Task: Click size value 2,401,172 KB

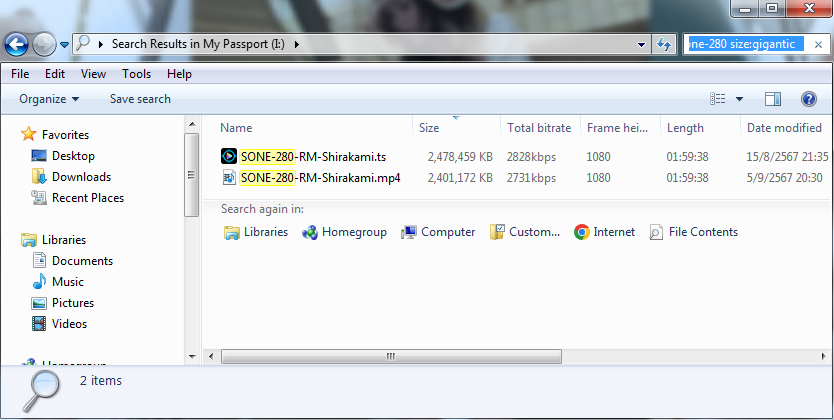Action: point(460,178)
